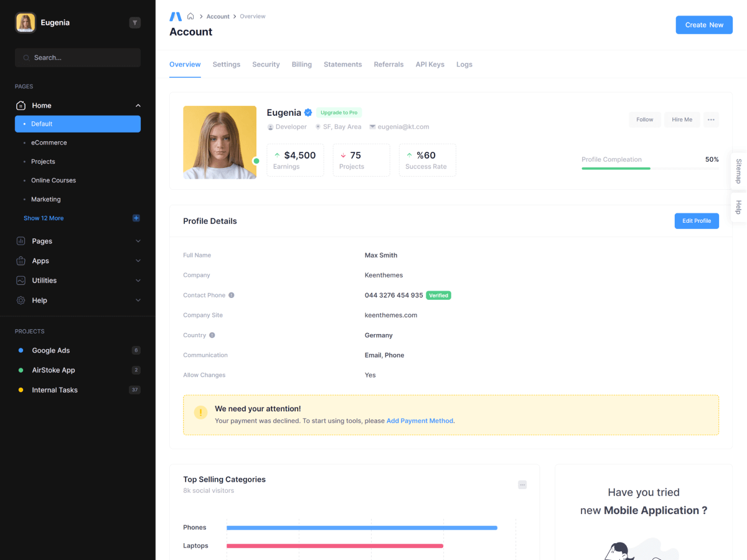Click the info icon next to Country
The image size is (747, 560).
pyautogui.click(x=212, y=335)
